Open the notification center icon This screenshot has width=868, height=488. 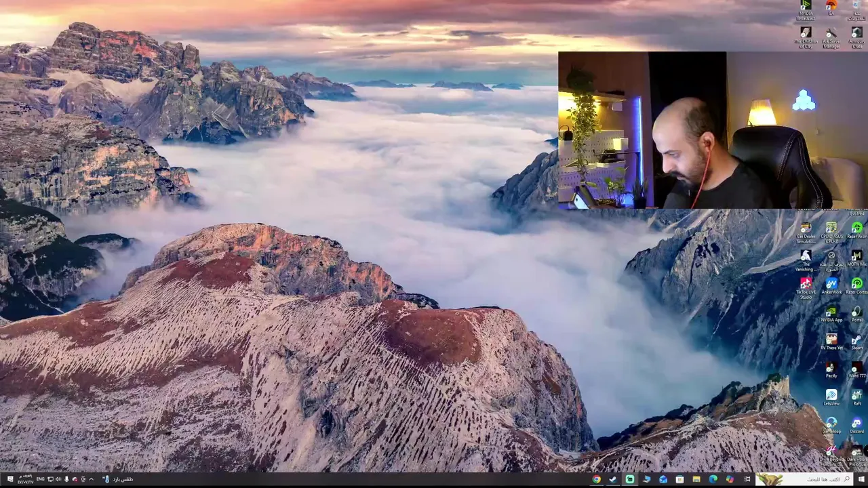coord(10,479)
